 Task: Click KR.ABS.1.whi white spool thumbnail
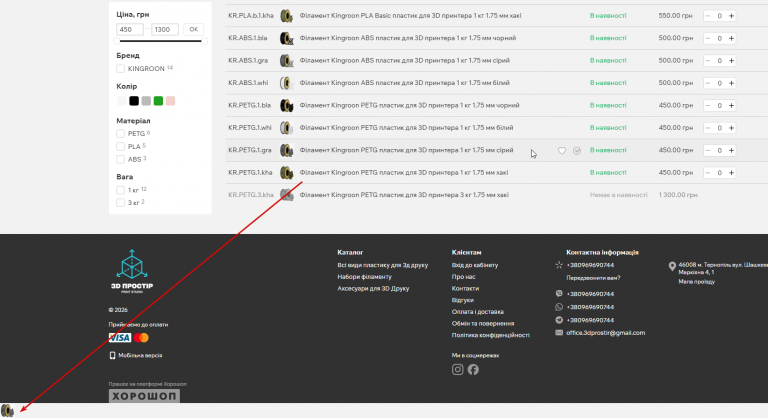[287, 83]
